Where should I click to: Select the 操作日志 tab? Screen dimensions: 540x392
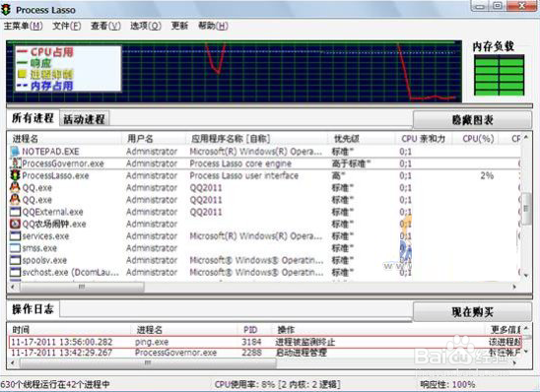coord(33,309)
